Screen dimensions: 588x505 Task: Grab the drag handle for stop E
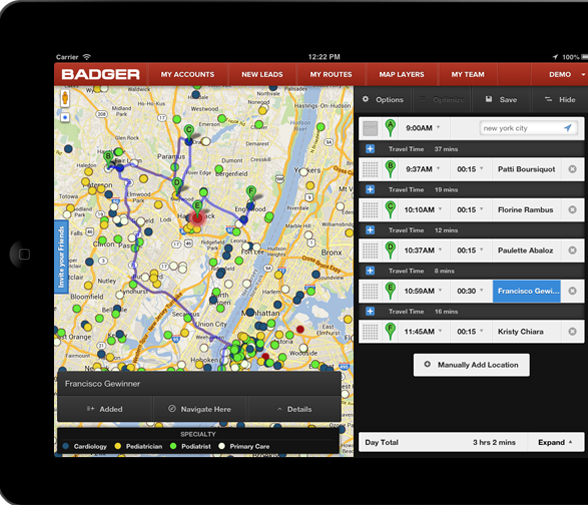pyautogui.click(x=370, y=291)
